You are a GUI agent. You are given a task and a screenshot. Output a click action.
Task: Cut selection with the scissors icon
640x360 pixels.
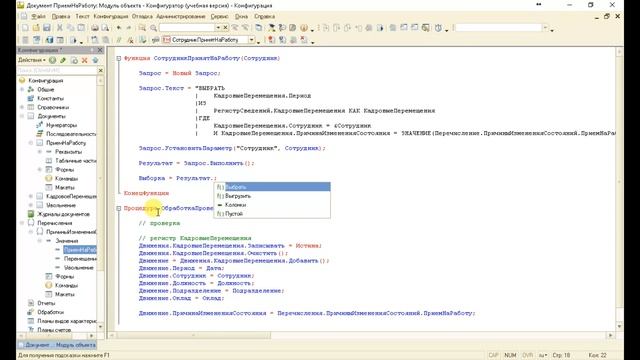point(60,28)
